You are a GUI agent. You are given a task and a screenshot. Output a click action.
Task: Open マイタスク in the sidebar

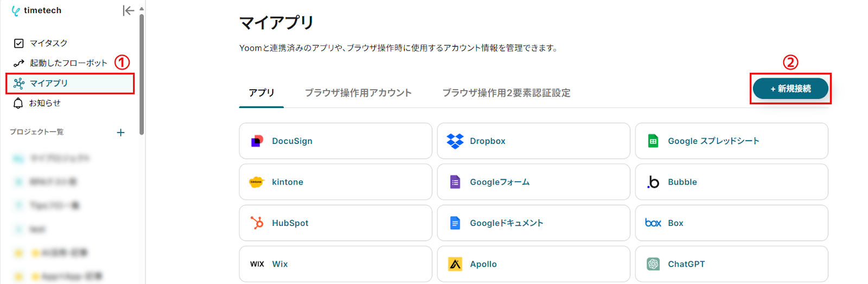pyautogui.click(x=48, y=43)
